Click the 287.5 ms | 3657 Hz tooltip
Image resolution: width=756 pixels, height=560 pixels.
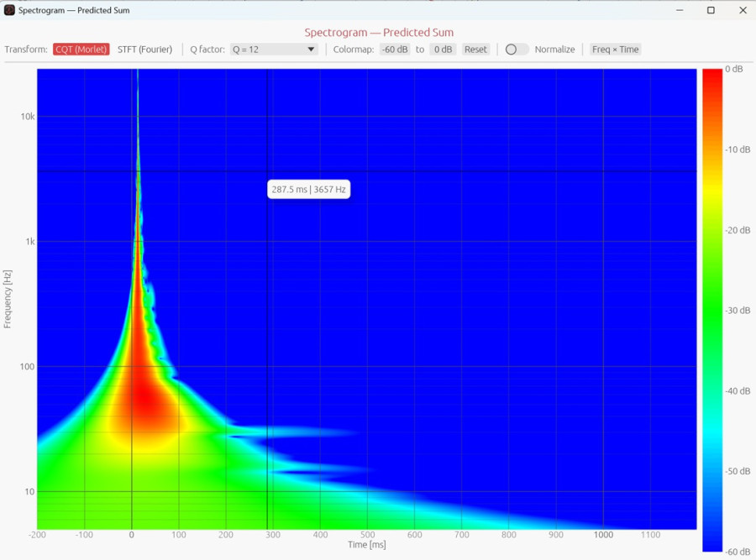(x=308, y=190)
